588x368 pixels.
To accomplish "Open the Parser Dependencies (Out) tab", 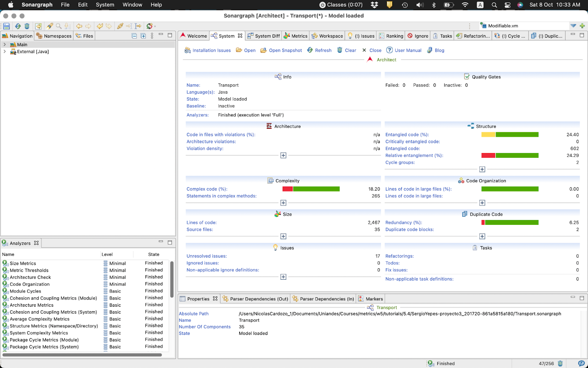I will pyautogui.click(x=255, y=299).
